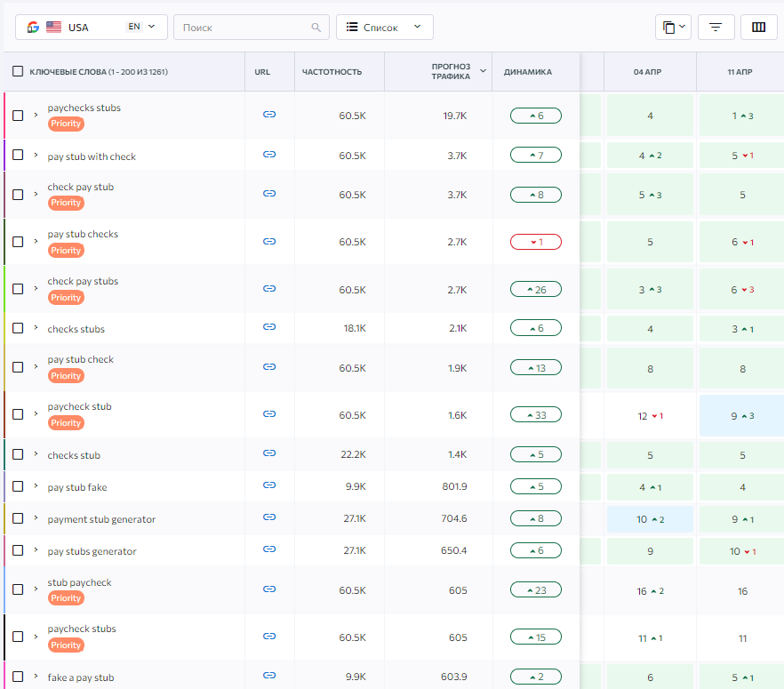The width and height of the screenshot is (784, 689).
Task: Click dynamics badge for pay stub checks
Action: [535, 242]
